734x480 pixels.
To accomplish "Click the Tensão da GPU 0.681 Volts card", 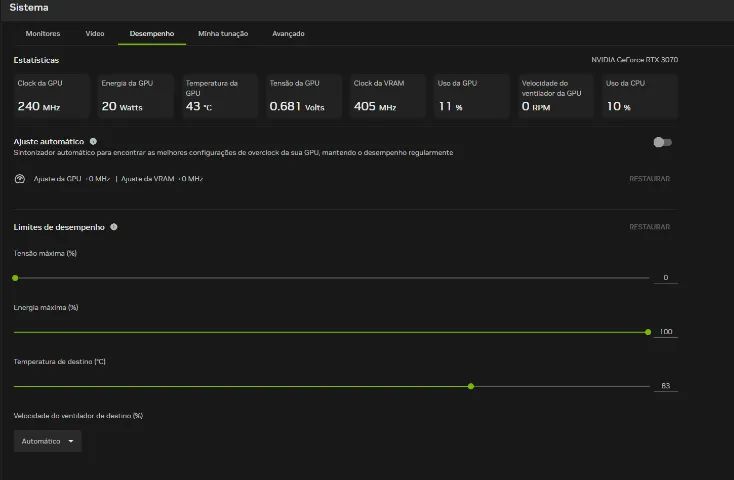I will (303, 96).
